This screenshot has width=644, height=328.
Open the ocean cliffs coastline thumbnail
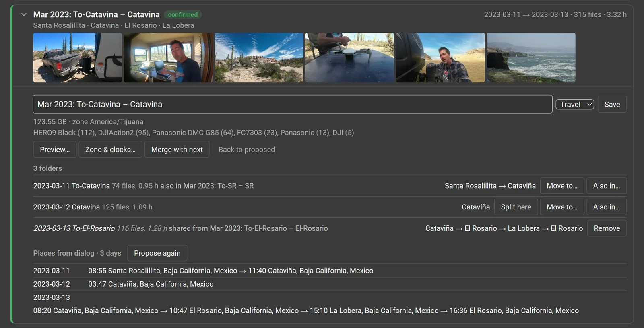pyautogui.click(x=531, y=57)
